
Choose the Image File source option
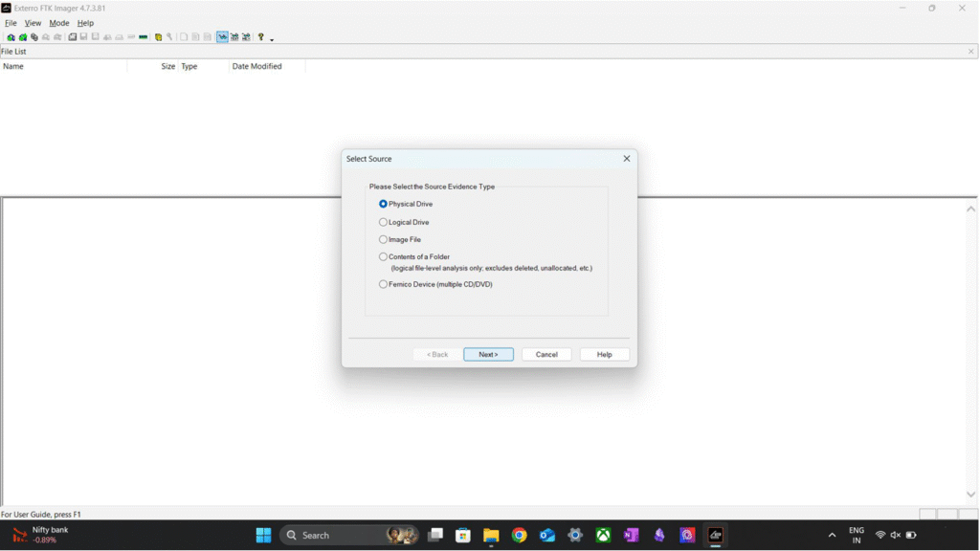(384, 239)
